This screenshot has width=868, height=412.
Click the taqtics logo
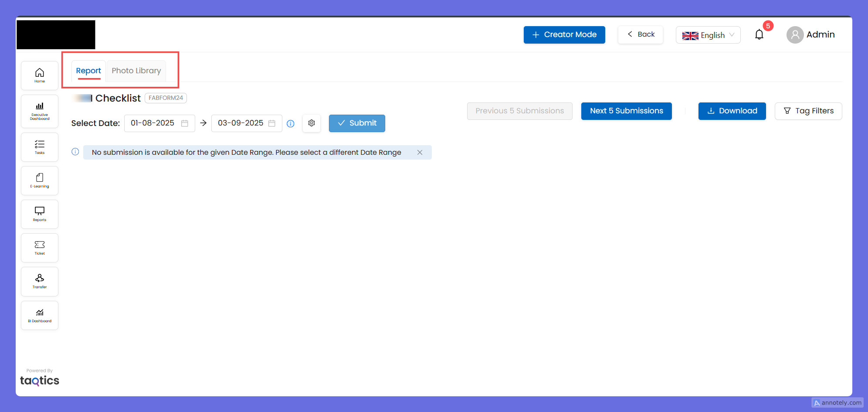coord(40,381)
